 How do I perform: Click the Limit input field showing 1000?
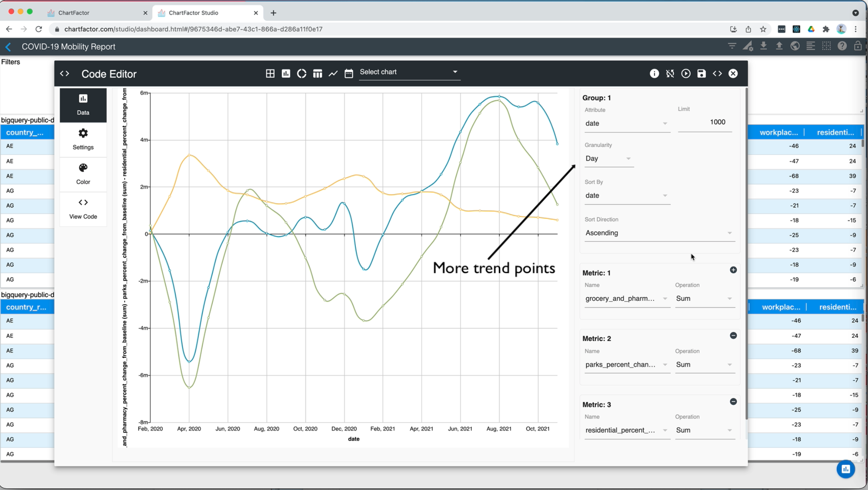click(705, 122)
